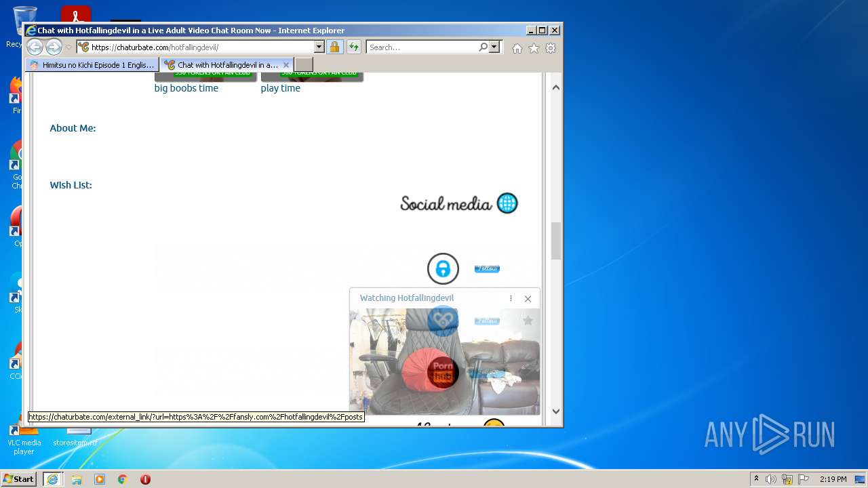Open the 'big boobs time' link
The width and height of the screenshot is (868, 488).
point(186,88)
